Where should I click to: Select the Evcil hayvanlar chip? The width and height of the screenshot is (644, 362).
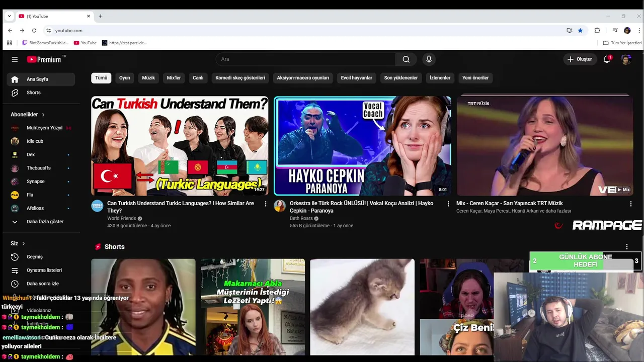(356, 78)
